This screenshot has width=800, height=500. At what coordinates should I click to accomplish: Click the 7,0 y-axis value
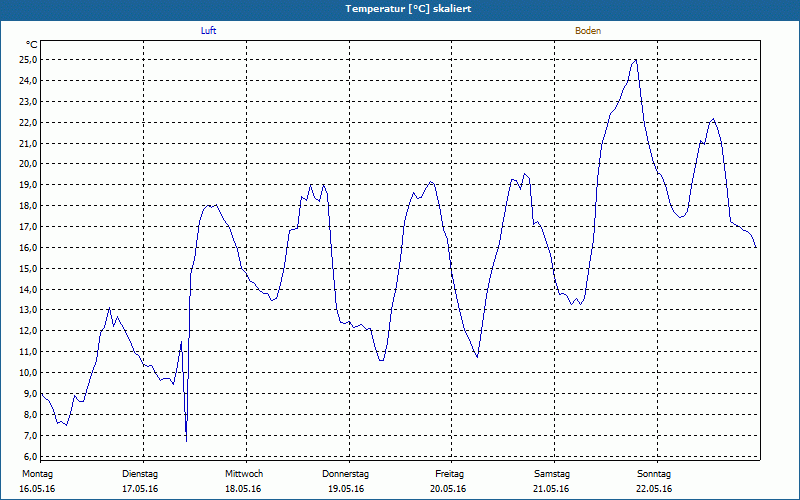pyautogui.click(x=31, y=435)
